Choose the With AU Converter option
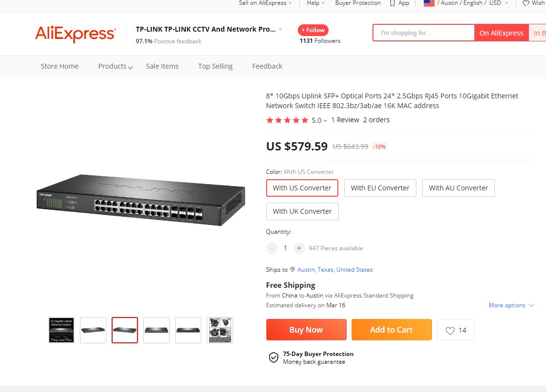The height and width of the screenshot is (392, 546). click(x=458, y=188)
